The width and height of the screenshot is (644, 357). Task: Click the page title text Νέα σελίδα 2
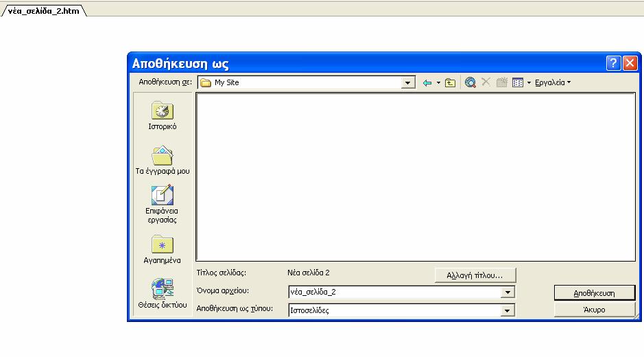[309, 273]
